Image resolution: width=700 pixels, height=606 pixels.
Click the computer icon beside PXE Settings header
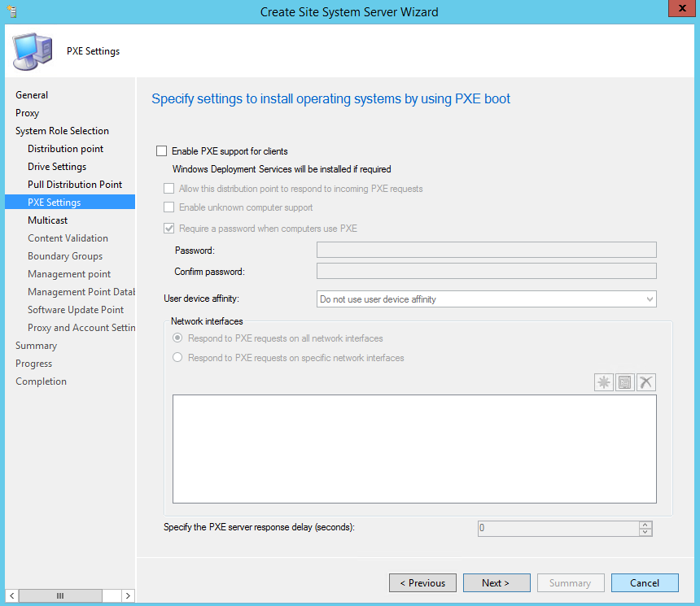click(32, 51)
